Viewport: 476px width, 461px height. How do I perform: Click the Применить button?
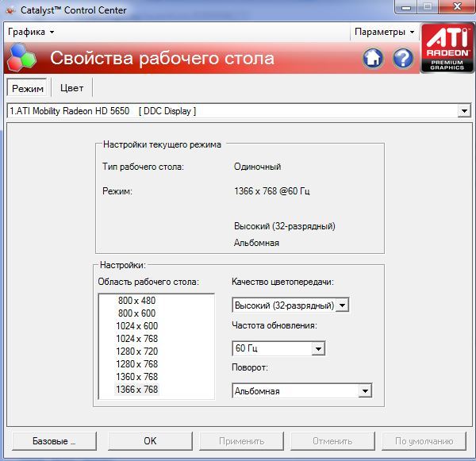coord(241,441)
